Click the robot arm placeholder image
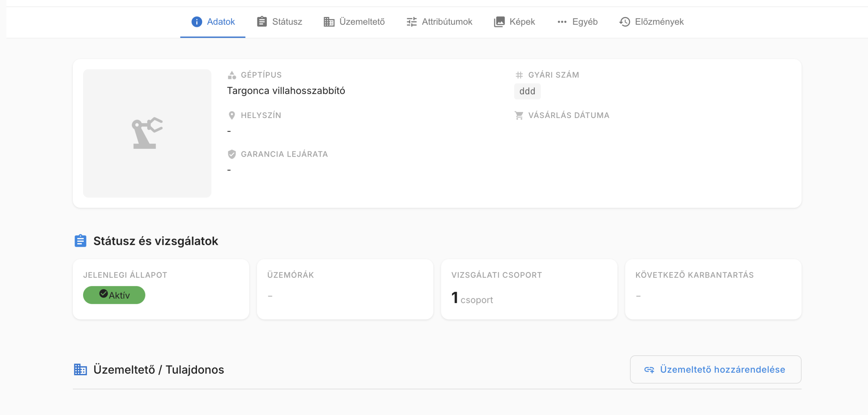Screen dimensions: 868x415 [x=147, y=133]
